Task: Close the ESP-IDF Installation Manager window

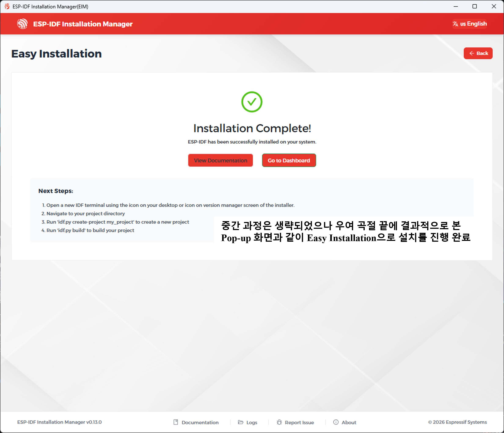Action: coord(494,7)
